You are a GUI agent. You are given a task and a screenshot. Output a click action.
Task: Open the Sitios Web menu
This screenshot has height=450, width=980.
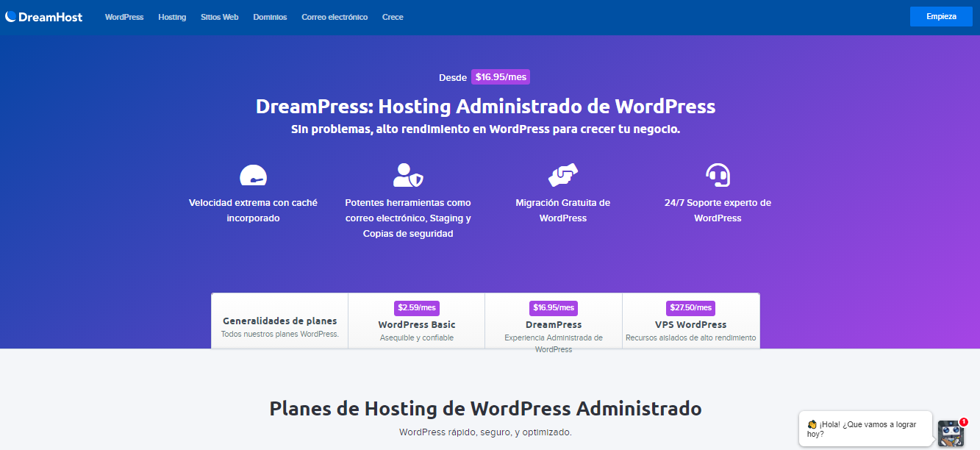click(x=219, y=17)
